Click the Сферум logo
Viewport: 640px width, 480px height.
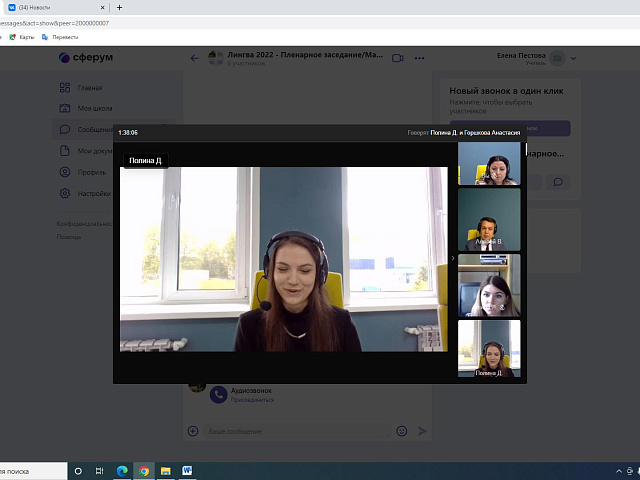pyautogui.click(x=86, y=58)
